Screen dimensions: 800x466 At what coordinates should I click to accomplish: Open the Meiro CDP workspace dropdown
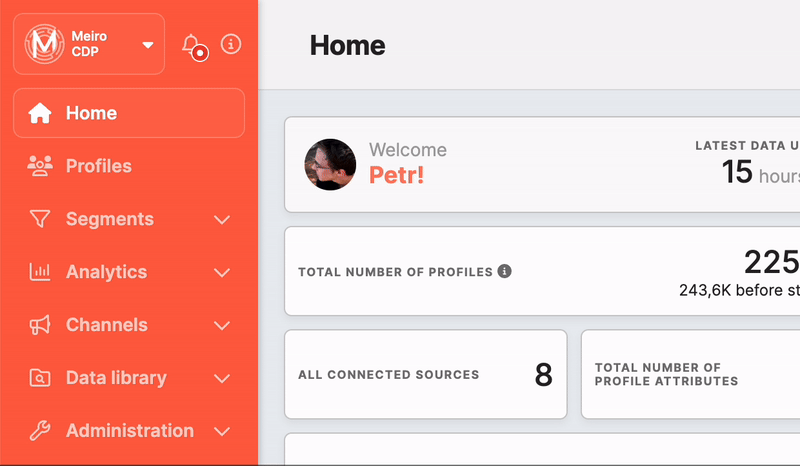point(148,45)
